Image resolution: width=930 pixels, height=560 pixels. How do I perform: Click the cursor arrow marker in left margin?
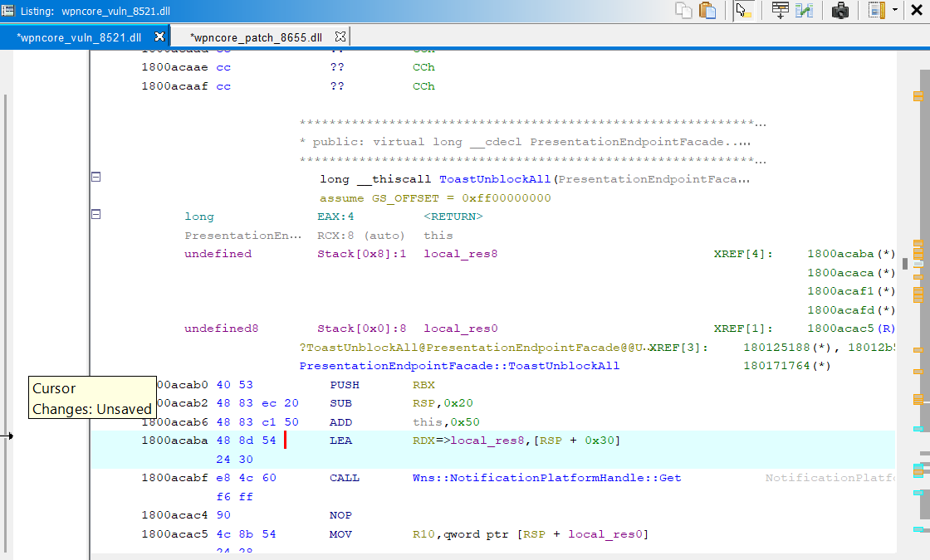(7, 436)
